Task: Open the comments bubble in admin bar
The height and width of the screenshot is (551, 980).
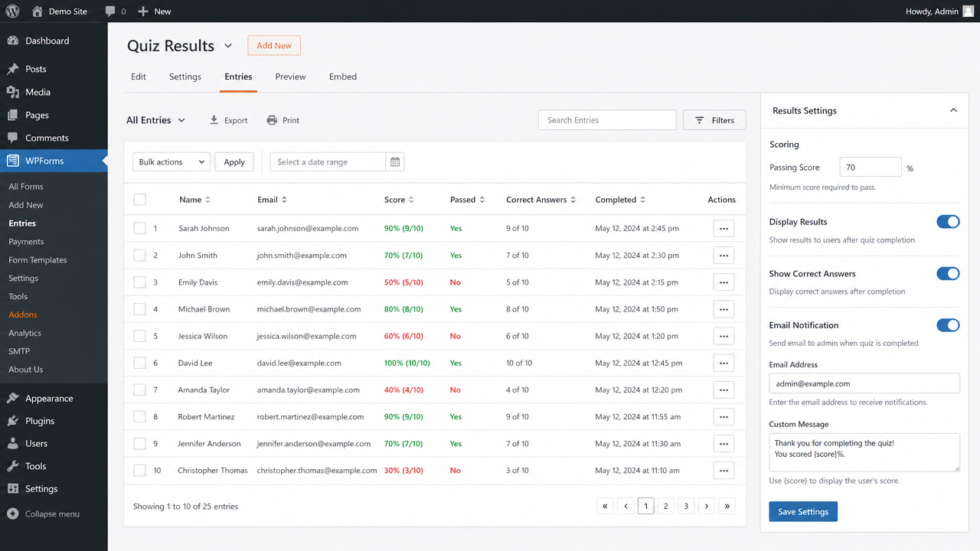Action: coord(110,11)
